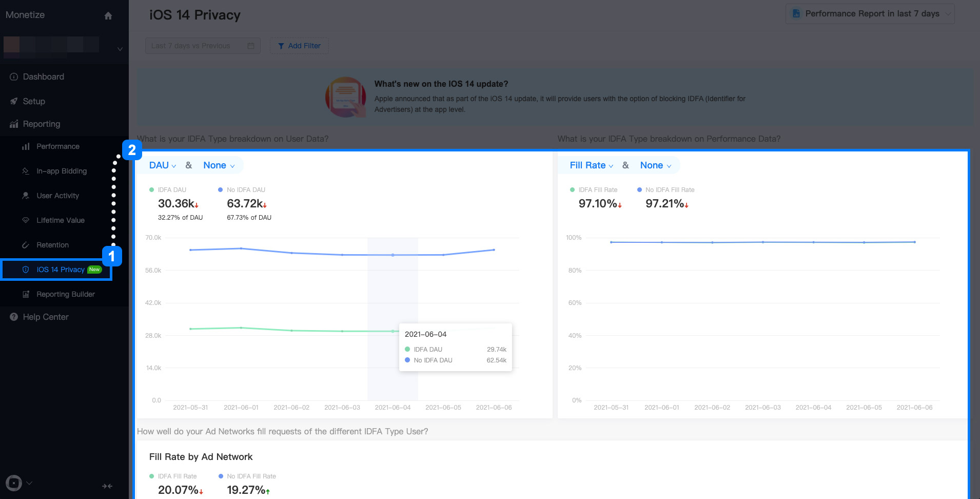The height and width of the screenshot is (499, 980).
Task: Open the Performance Report in last 7 days dropdown
Action: point(869,13)
